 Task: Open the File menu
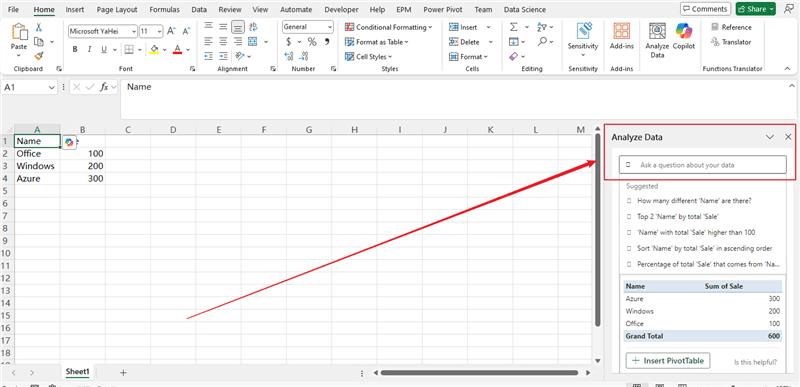(14, 10)
